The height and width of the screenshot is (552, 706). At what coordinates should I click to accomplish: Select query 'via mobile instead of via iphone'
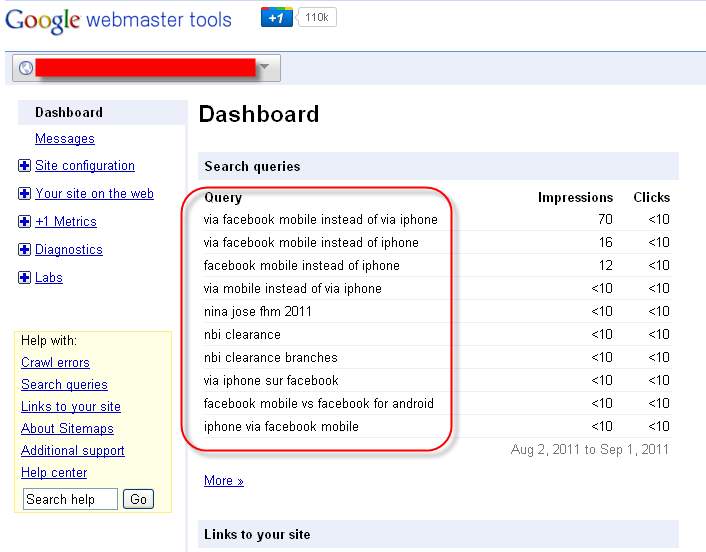(293, 288)
